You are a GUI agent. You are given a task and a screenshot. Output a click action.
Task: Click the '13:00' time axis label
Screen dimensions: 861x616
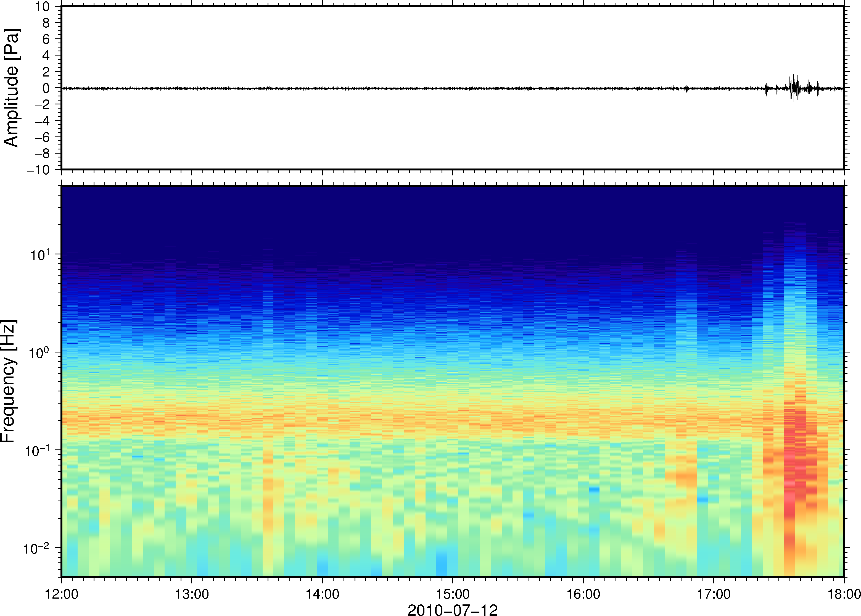[192, 594]
